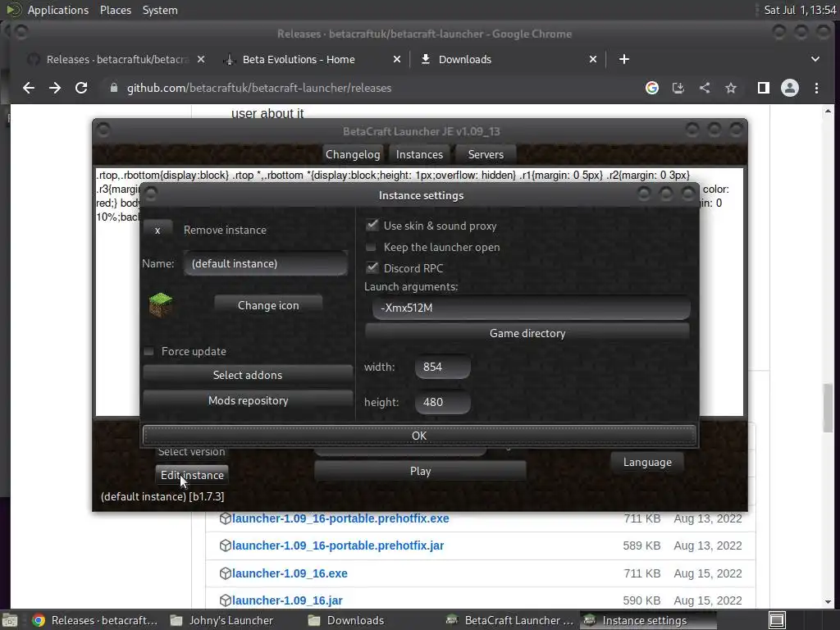The height and width of the screenshot is (630, 840).
Task: Enable Force update checkbox
Action: click(149, 351)
